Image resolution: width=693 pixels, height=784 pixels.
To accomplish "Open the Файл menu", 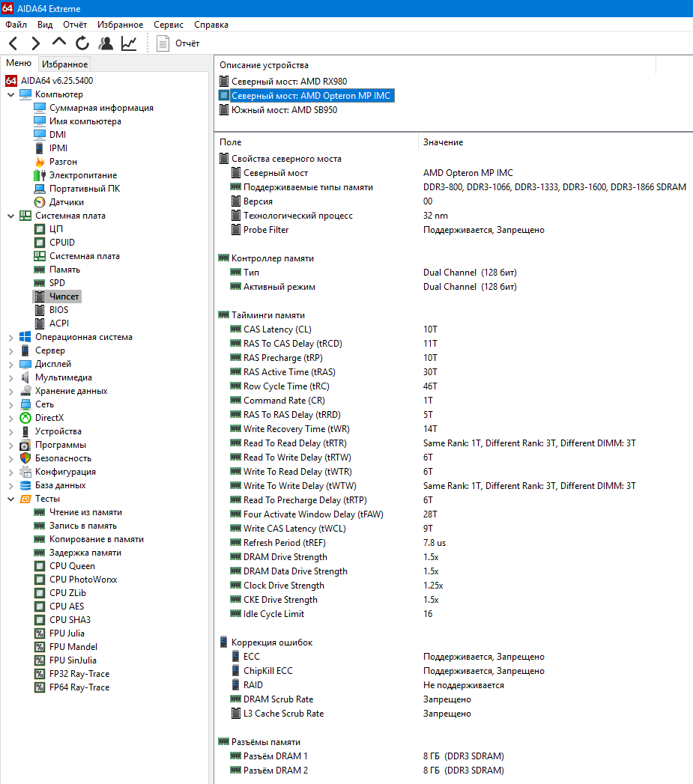I will (x=16, y=25).
